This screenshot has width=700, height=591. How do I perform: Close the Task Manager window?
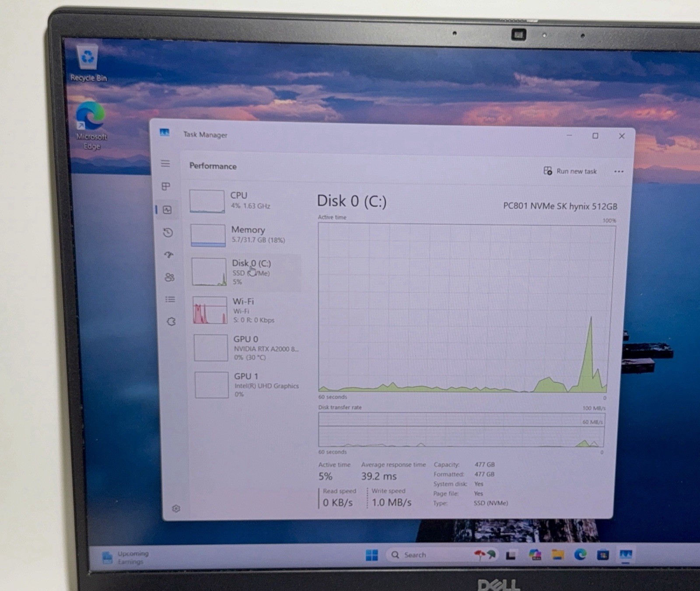click(622, 136)
